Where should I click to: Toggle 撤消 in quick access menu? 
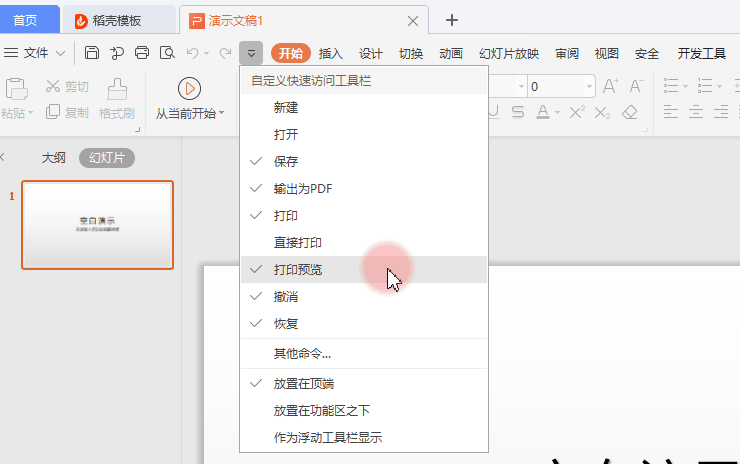(x=364, y=296)
